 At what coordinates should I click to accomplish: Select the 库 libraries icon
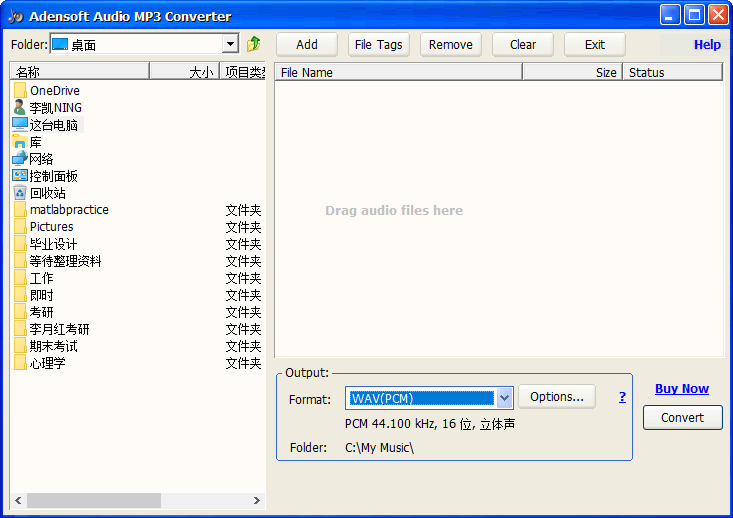(x=20, y=142)
